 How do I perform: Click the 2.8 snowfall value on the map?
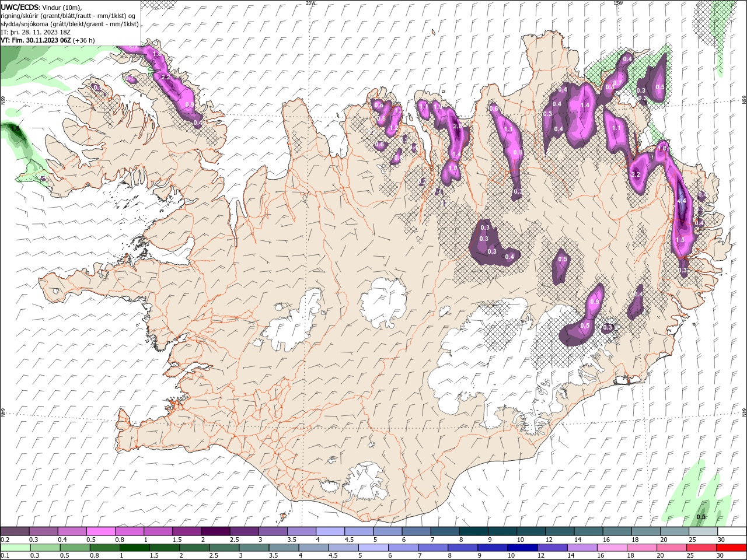458,126
